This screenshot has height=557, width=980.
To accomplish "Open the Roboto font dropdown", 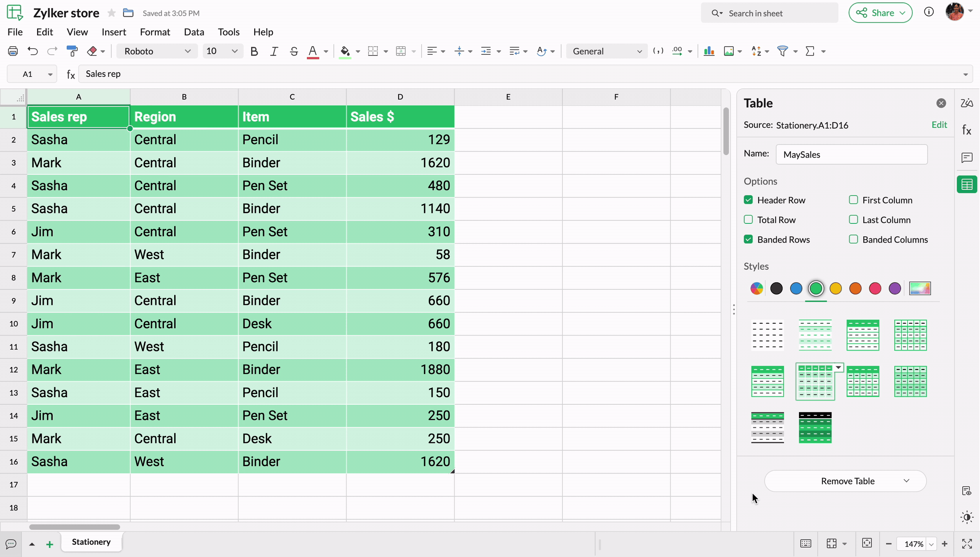I will [157, 51].
